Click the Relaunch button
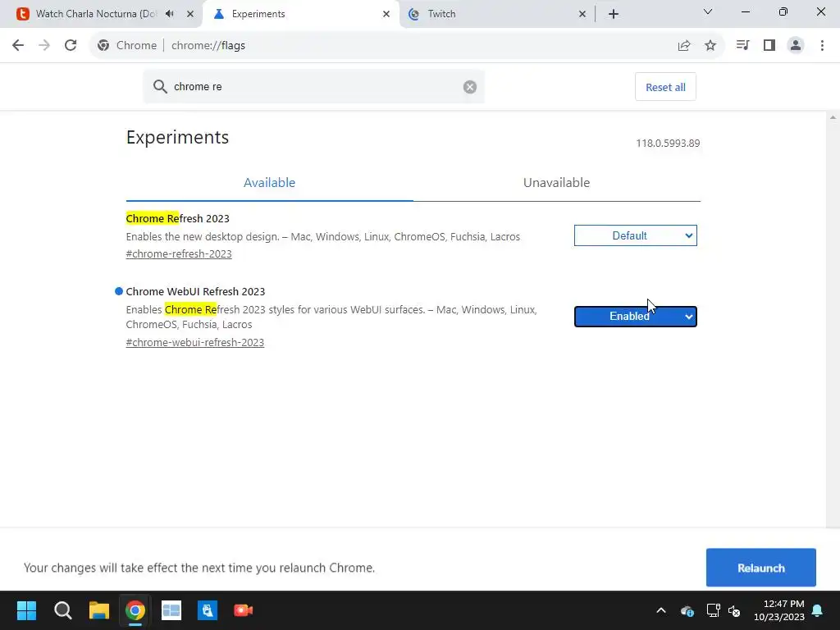This screenshot has width=840, height=630. coord(760,568)
